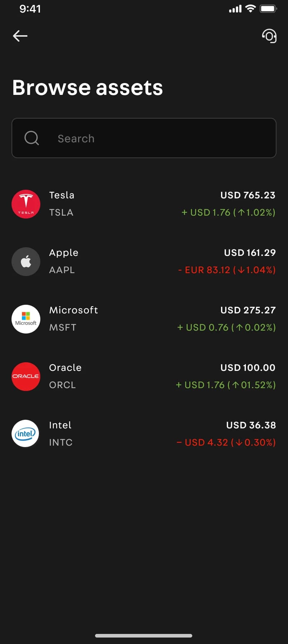The width and height of the screenshot is (288, 644).
Task: Open Microsoft asset name
Action: pyautogui.click(x=73, y=310)
